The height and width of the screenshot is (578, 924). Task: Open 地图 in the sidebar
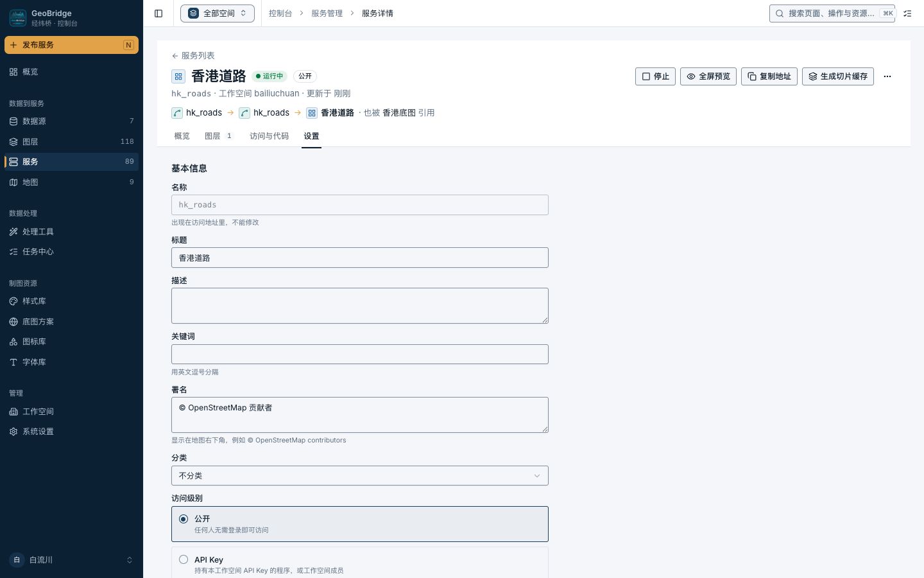coord(71,182)
